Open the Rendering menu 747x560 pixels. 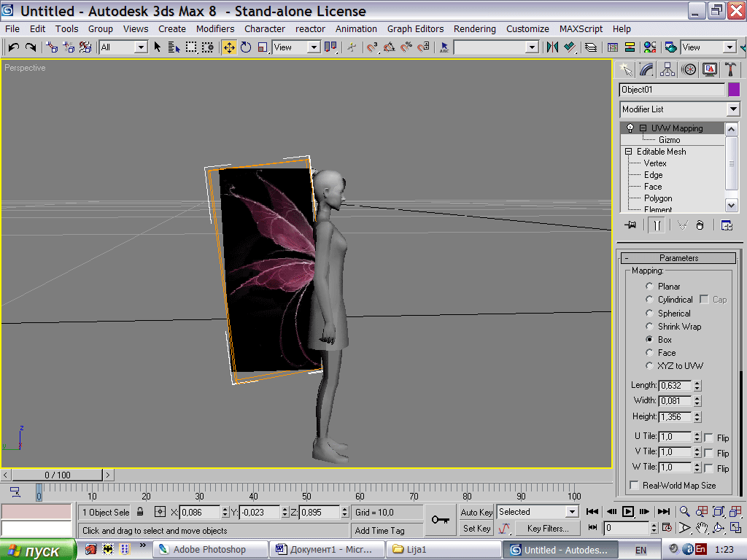click(474, 28)
